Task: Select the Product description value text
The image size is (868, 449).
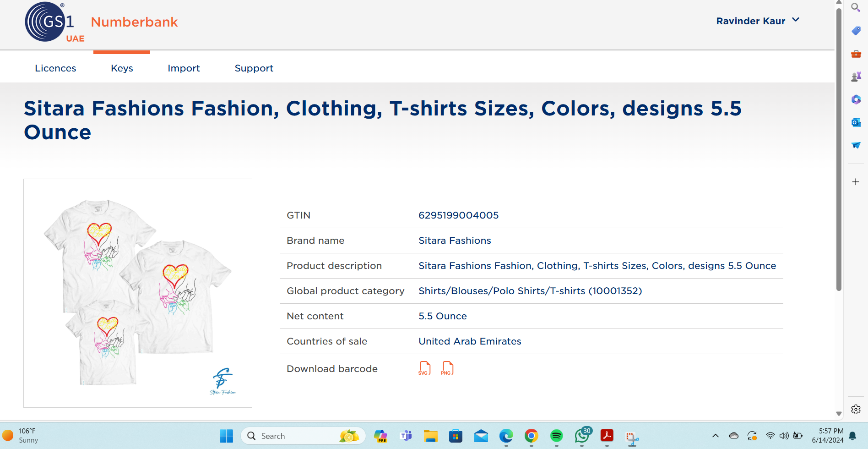Action: coord(597,266)
